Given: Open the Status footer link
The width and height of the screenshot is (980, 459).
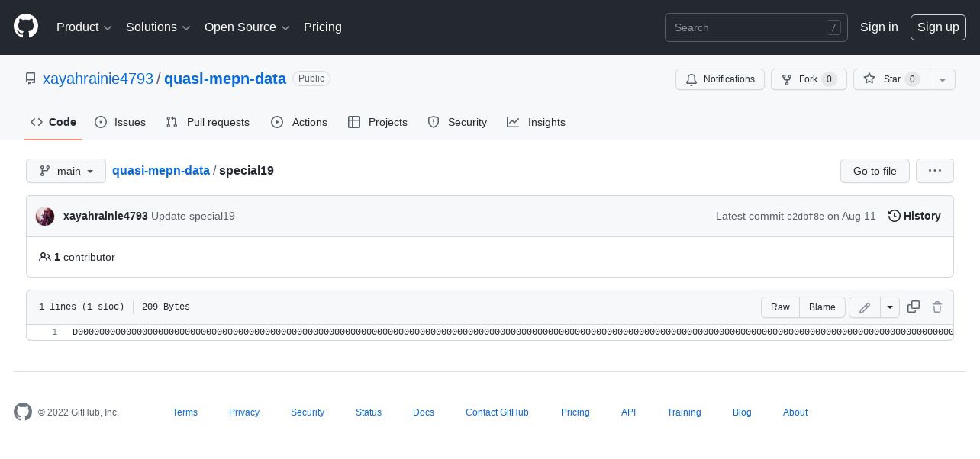Looking at the screenshot, I should [369, 412].
